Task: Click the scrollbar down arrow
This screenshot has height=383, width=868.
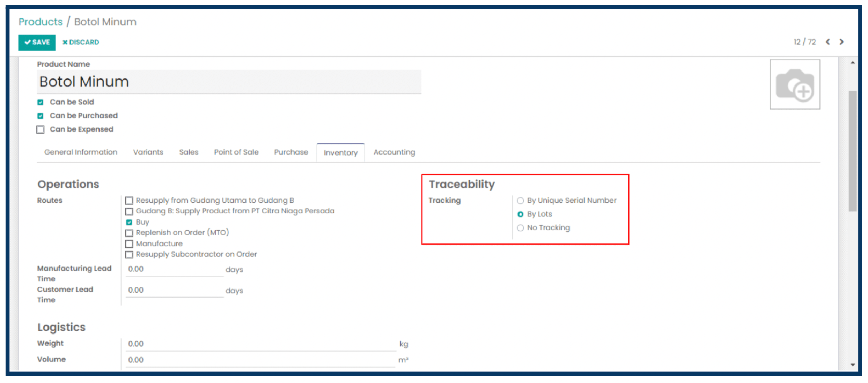Action: click(853, 365)
